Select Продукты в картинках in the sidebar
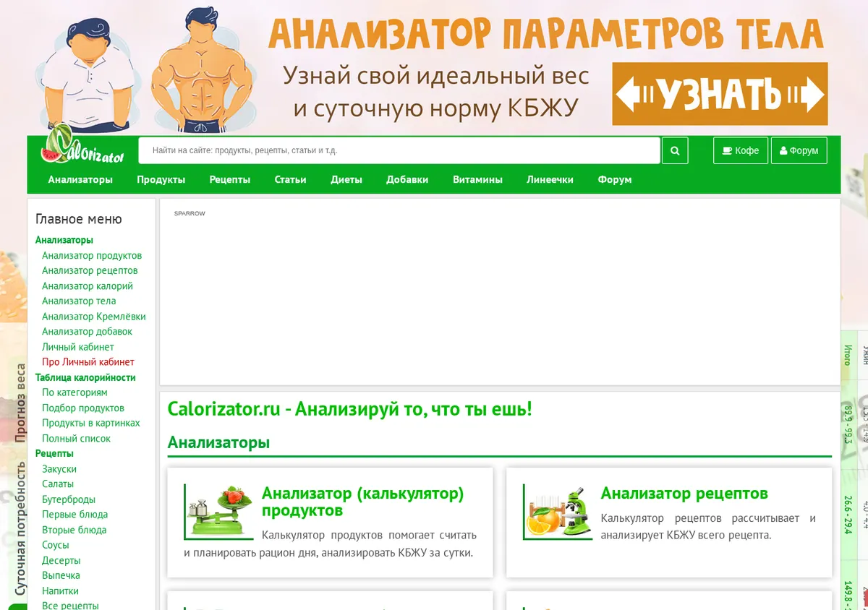 tap(91, 423)
